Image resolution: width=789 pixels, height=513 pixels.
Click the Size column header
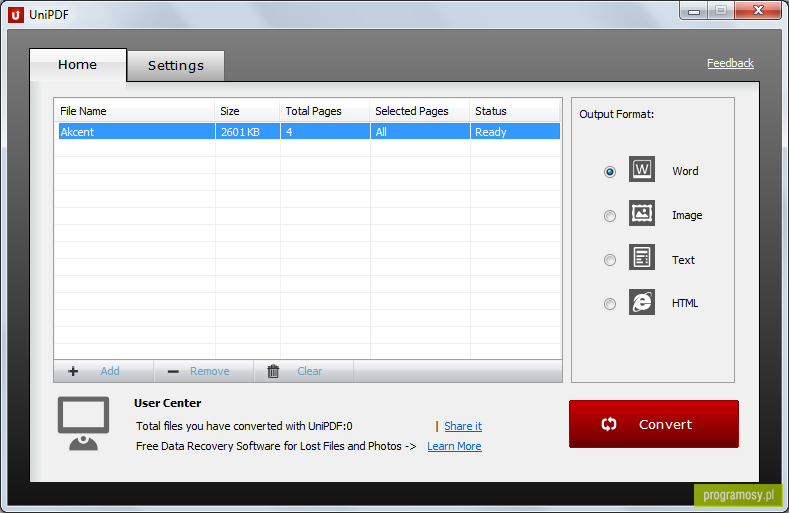click(x=248, y=111)
